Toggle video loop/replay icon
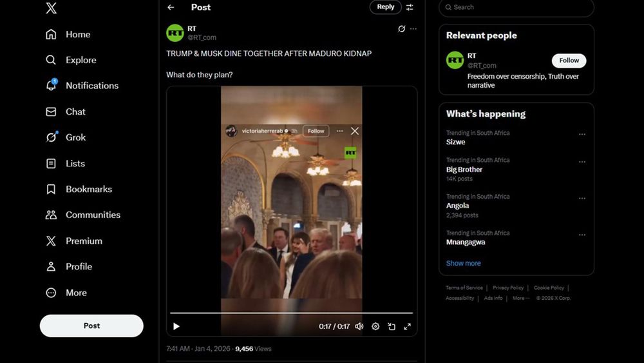This screenshot has height=363, width=644. tap(392, 326)
